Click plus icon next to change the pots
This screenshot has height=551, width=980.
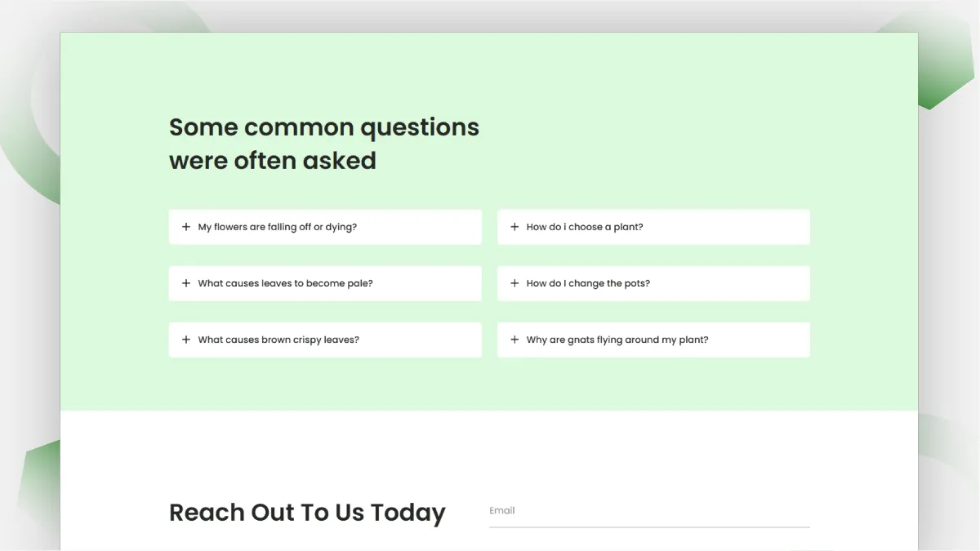click(514, 283)
